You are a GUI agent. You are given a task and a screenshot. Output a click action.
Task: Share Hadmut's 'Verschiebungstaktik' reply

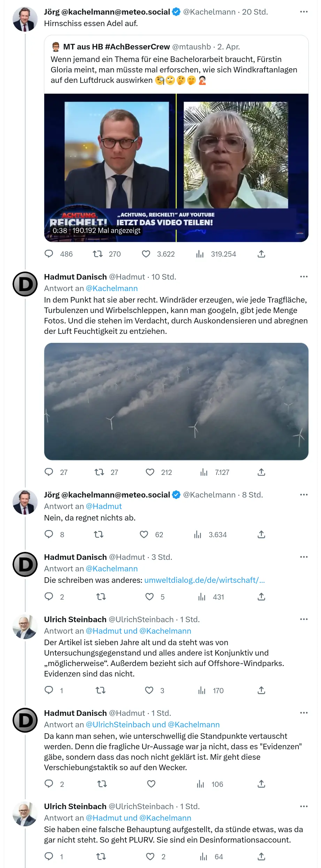pyautogui.click(x=261, y=784)
